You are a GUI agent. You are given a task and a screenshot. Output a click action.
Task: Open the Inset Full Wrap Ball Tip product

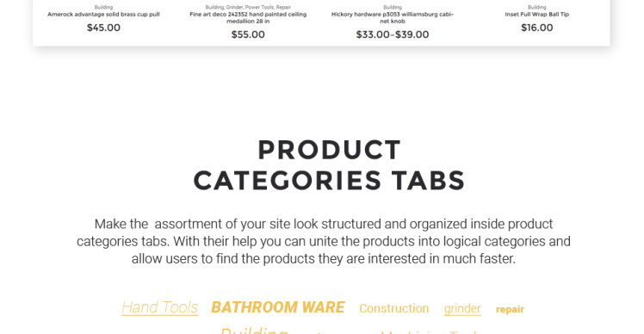coord(536,15)
